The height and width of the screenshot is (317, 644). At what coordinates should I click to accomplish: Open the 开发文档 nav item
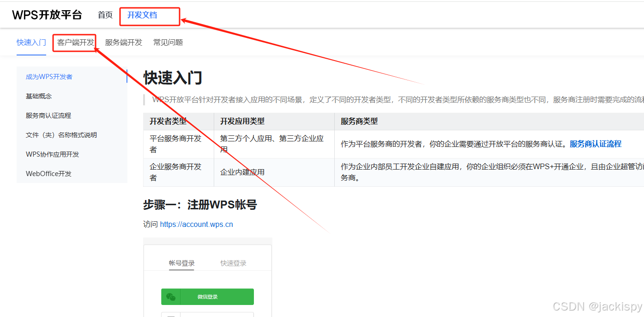pyautogui.click(x=142, y=15)
